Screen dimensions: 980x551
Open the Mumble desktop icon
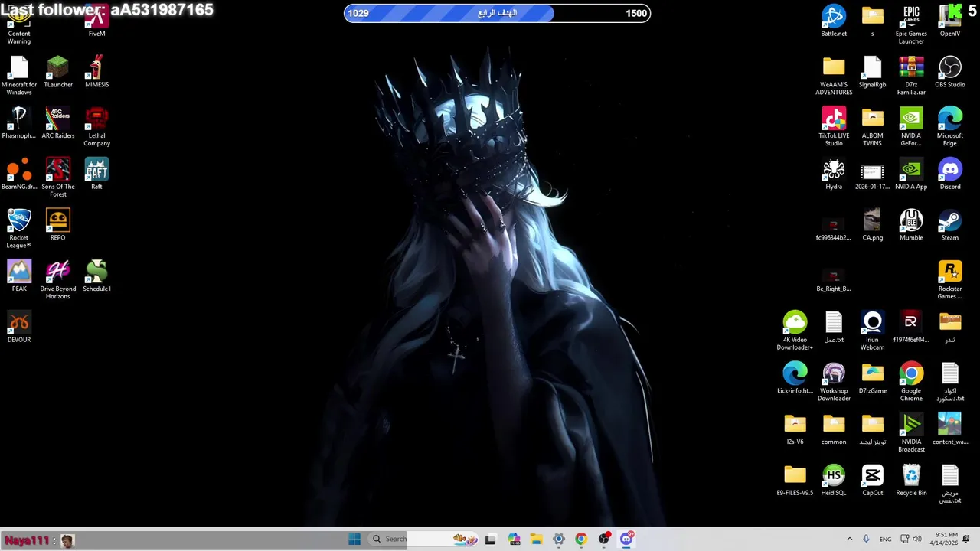point(911,226)
